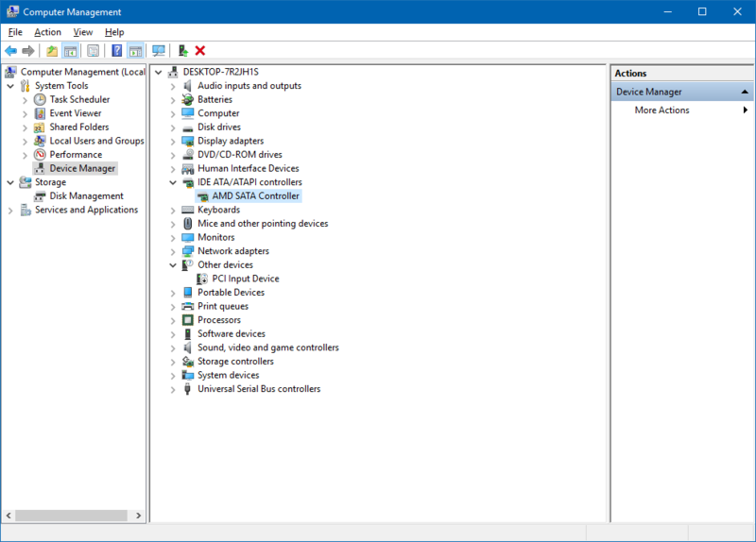Select Human Interface Devices category
756x542 pixels.
point(249,169)
